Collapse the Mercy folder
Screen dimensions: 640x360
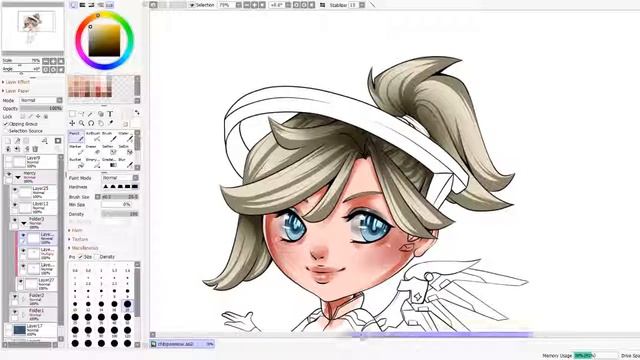[x=18, y=178]
